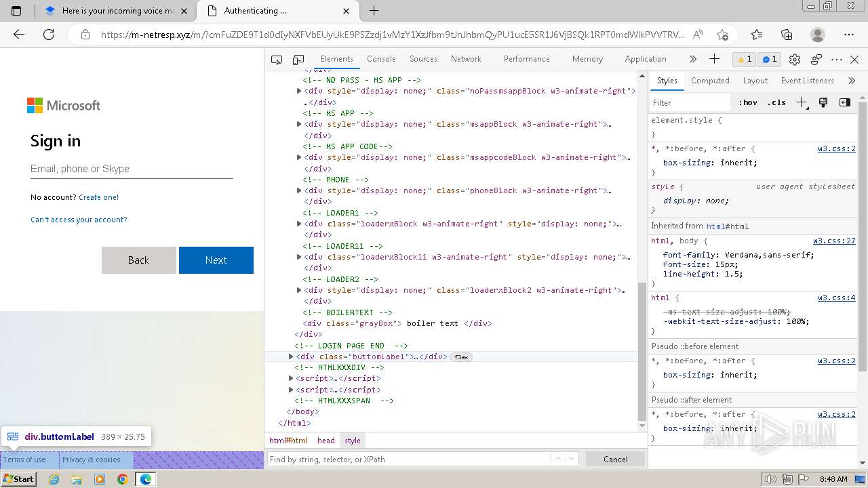868x488 pixels.
Task: Select the Elements tab
Action: tap(336, 59)
